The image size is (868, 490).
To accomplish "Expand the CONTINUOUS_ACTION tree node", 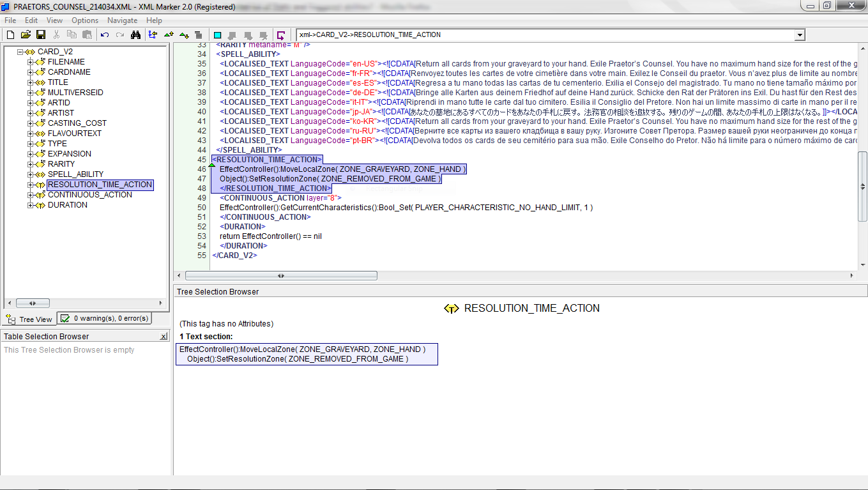I will [31, 195].
